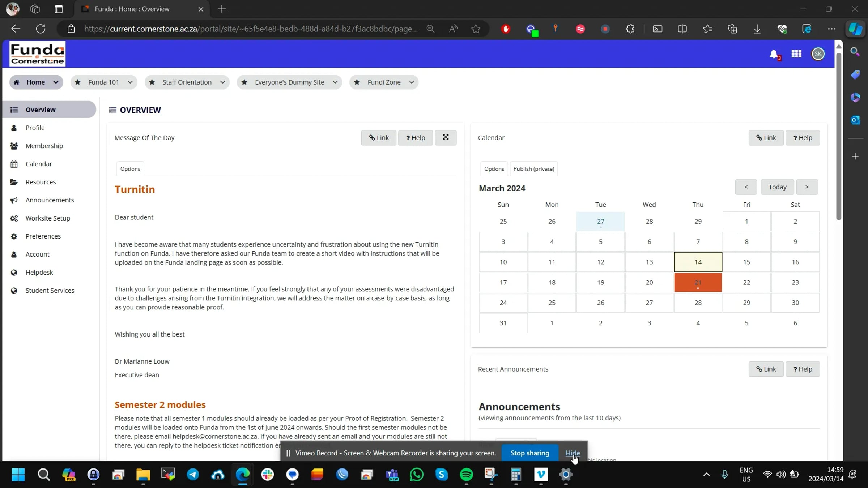Jump to Today in the calendar
The image size is (868, 488).
777,187
